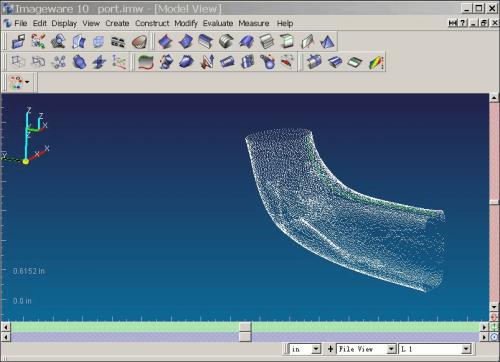Open the Construct menu

pyautogui.click(x=152, y=23)
